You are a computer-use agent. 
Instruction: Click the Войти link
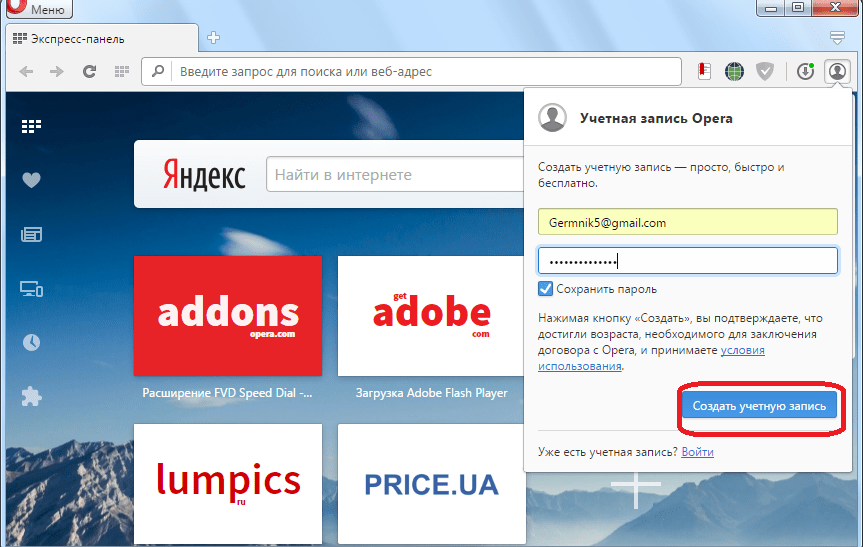697,452
